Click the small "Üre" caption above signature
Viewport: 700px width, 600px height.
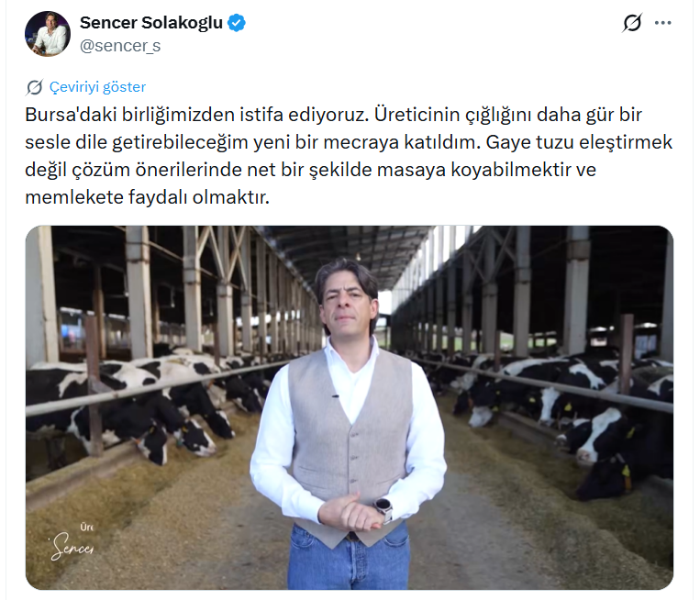tap(86, 528)
